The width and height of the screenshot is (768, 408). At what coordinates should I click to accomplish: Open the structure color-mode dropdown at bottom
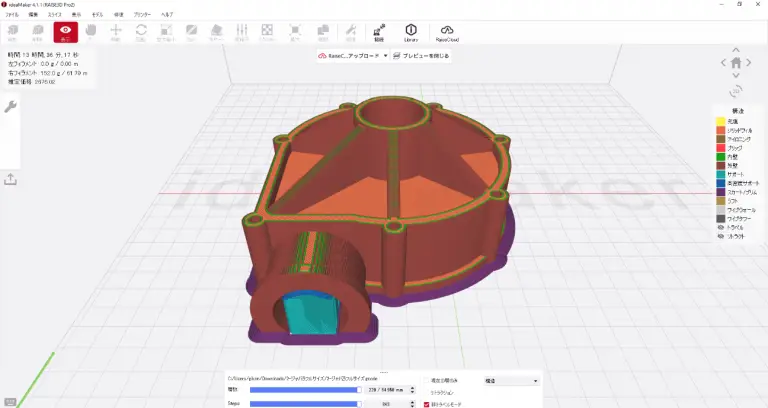[510, 381]
